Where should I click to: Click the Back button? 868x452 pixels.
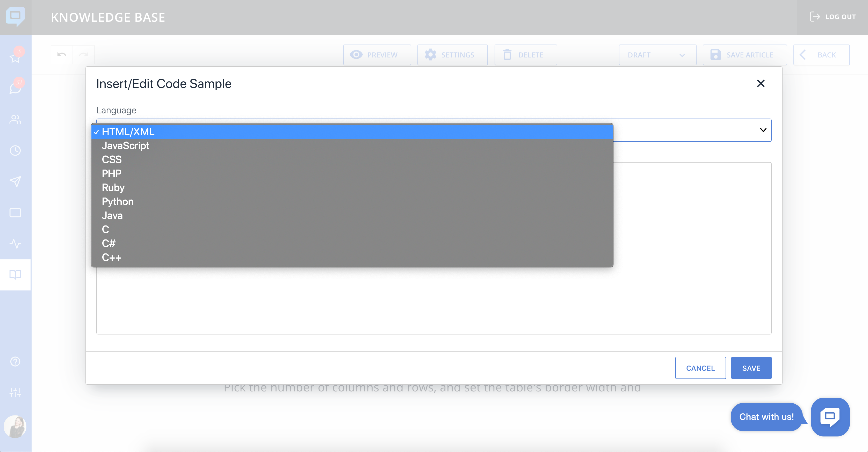(x=821, y=55)
